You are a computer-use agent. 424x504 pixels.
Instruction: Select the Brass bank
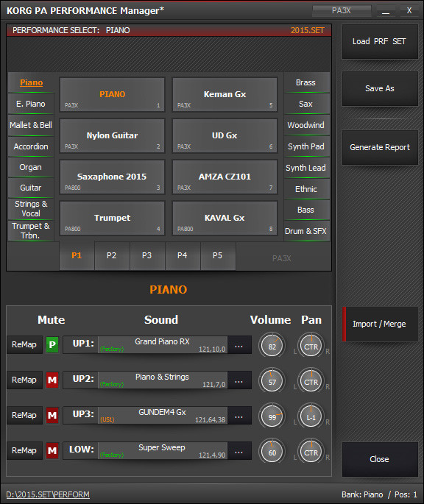point(306,82)
